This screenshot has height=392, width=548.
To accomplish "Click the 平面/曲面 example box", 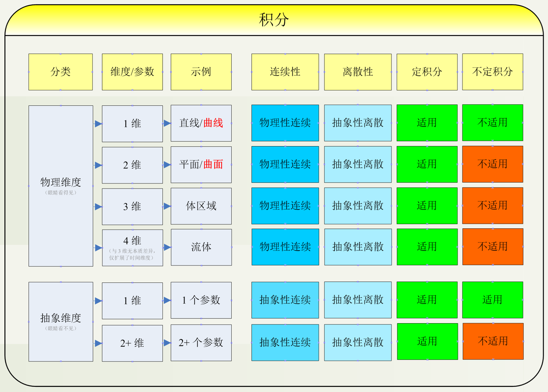I will (201, 165).
